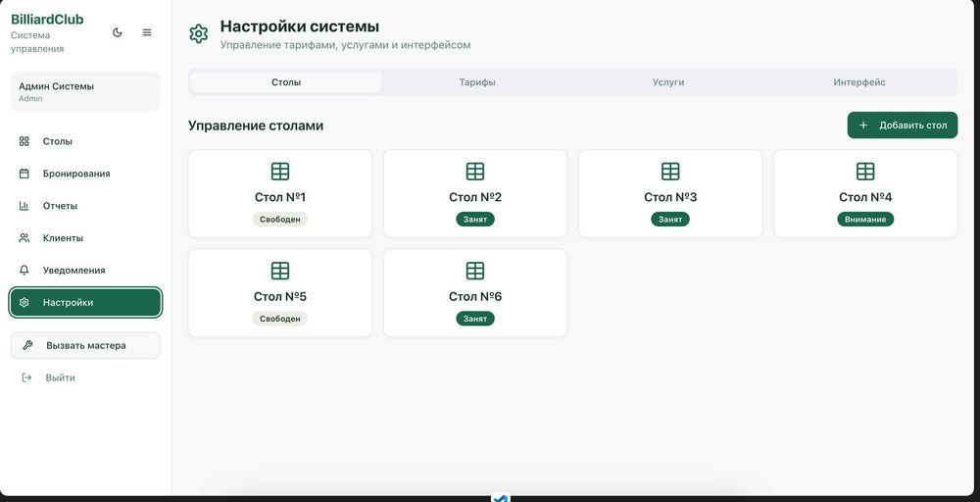Open Столы in the sidebar menu

[85, 141]
